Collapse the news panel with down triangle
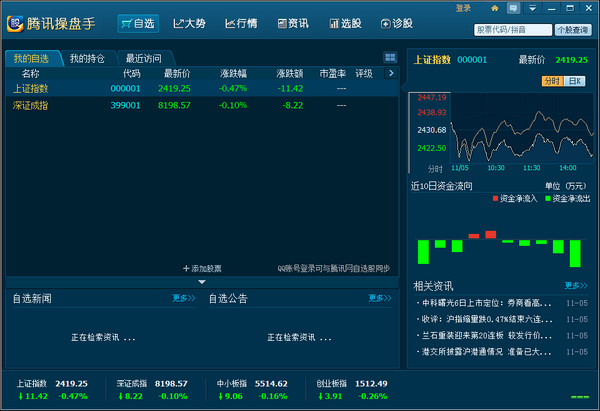 pos(202,282)
